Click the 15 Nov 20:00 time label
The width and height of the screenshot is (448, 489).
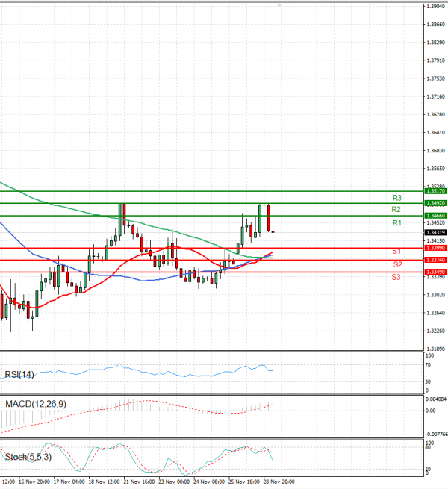click(x=34, y=482)
